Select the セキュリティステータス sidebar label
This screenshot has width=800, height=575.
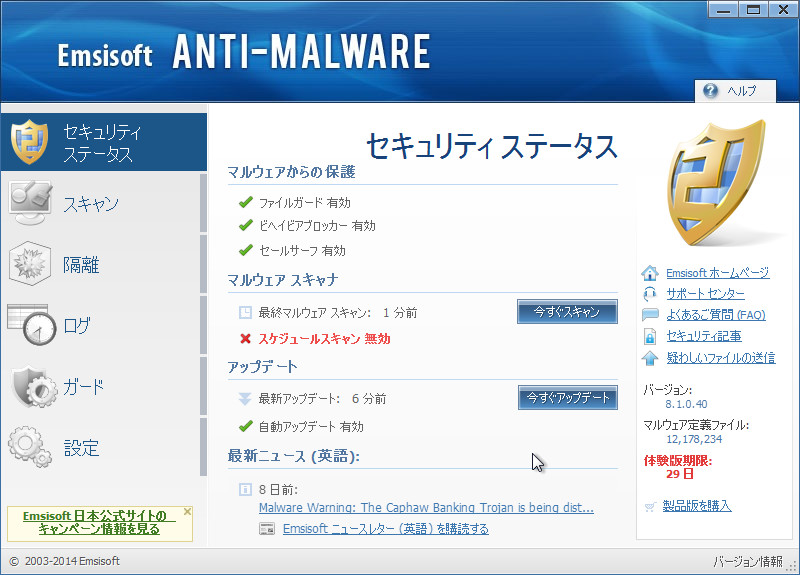(x=102, y=143)
